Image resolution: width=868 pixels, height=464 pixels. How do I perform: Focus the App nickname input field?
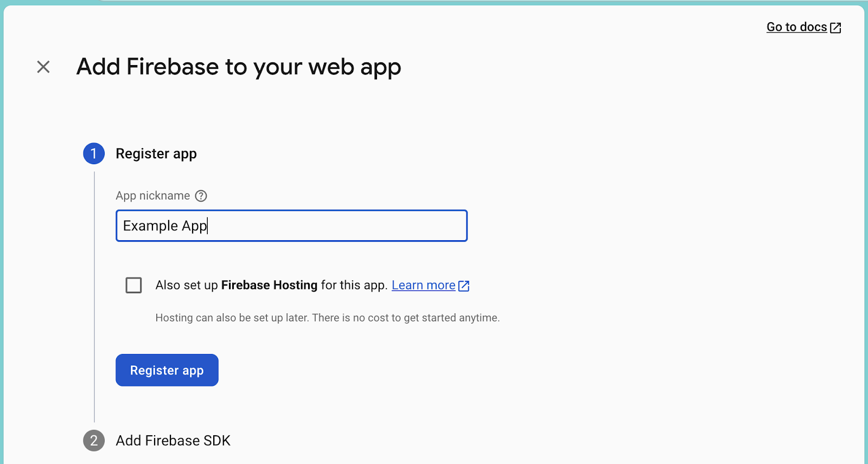(291, 225)
